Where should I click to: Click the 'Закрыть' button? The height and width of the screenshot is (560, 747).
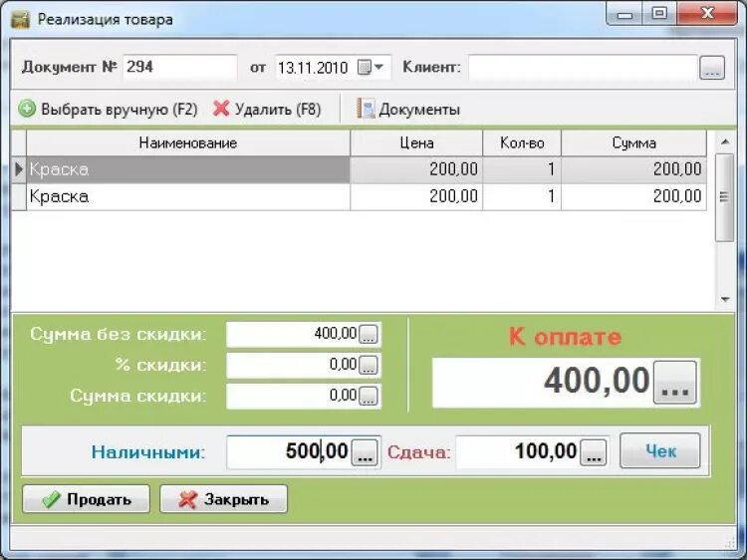[x=223, y=499]
